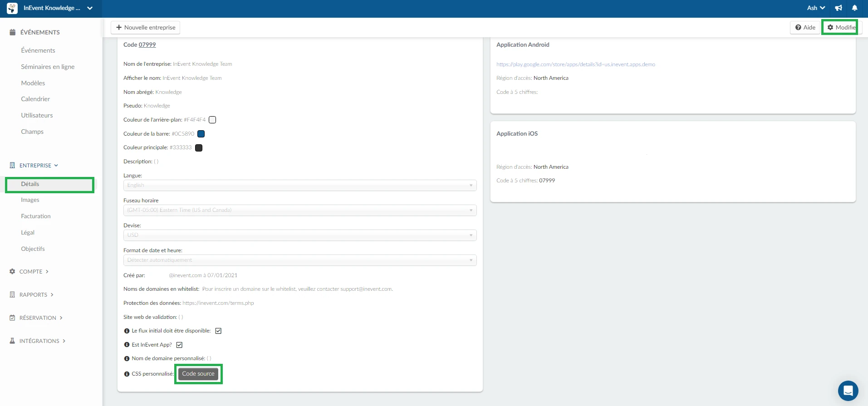Click the Application iOS heading

click(x=517, y=134)
